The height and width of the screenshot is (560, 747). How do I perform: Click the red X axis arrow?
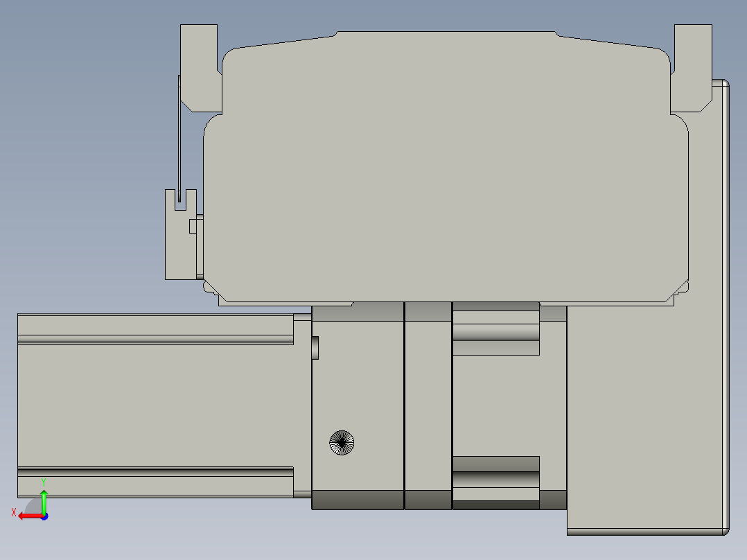point(30,516)
